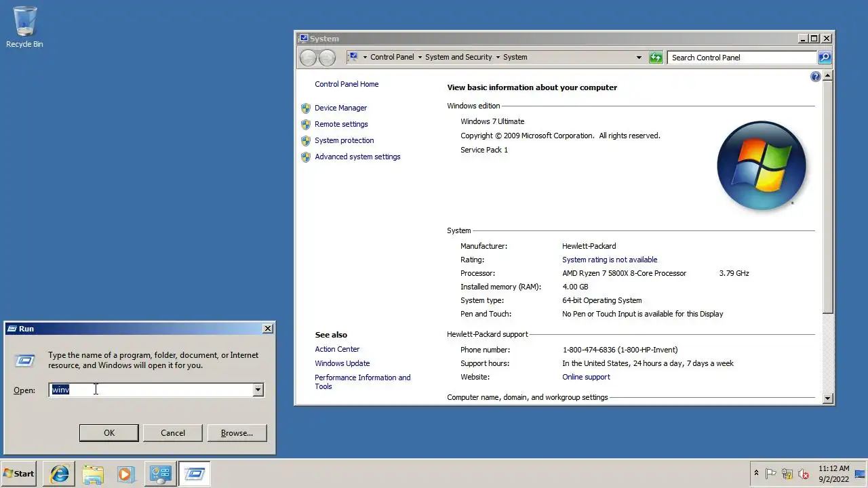Select the Run dialog taskbar icon
Screen dimensions: 868x488
click(195, 474)
